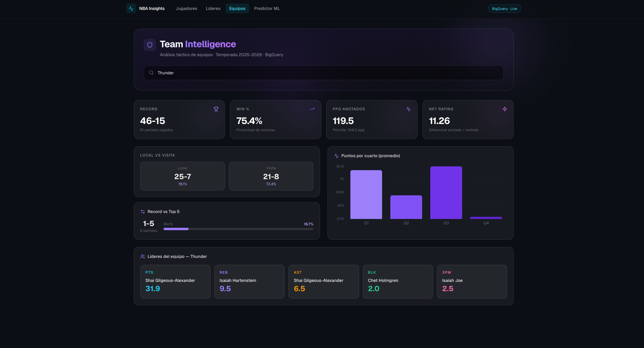Image resolution: width=644 pixels, height=348 pixels.
Task: Click the "Porcentaje de victorias" caption
Action: tap(255, 130)
